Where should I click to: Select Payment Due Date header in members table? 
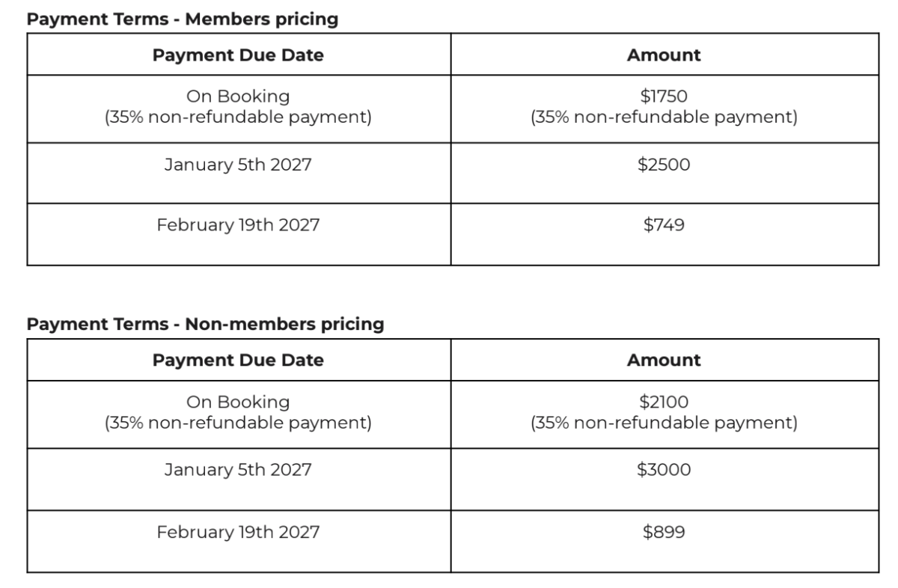[238, 55]
